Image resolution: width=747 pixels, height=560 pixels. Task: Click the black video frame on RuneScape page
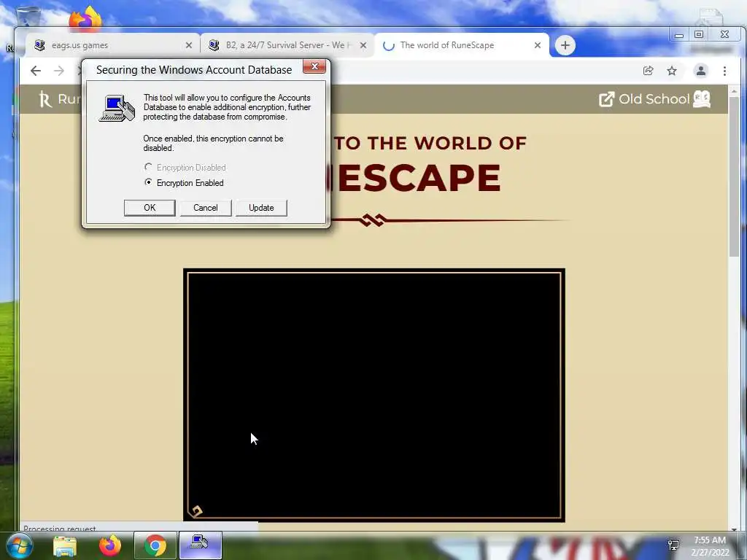point(374,395)
